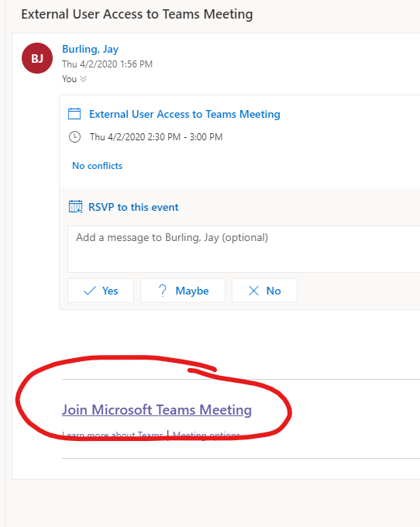420x527 pixels.
Task: Click the email subject heading text
Action: point(137,15)
